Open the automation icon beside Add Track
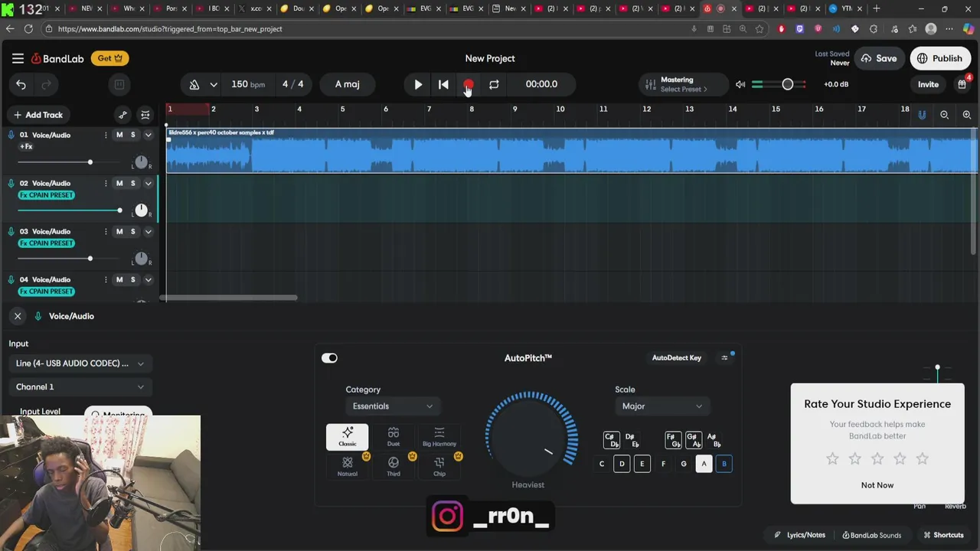This screenshot has height=551, width=980. coord(122,115)
